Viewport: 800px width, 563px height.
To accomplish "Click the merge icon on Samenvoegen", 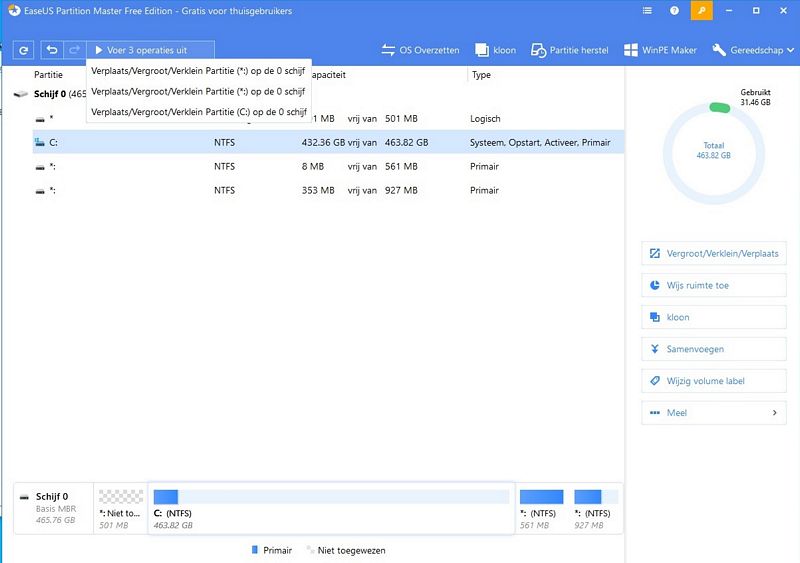I will pos(655,349).
